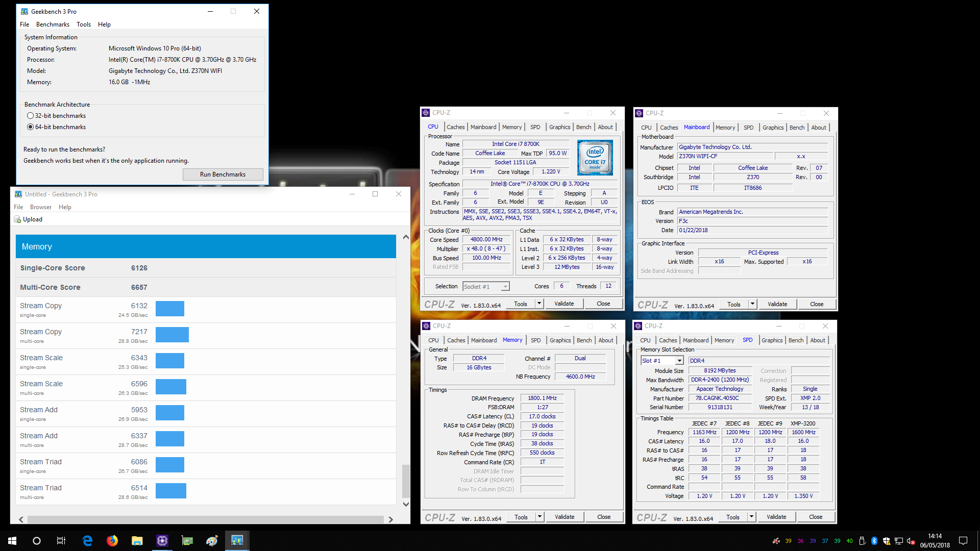The image size is (980, 551).
Task: Click the vertical scrollbar thumb in Geekbench results
Action: click(x=406, y=481)
